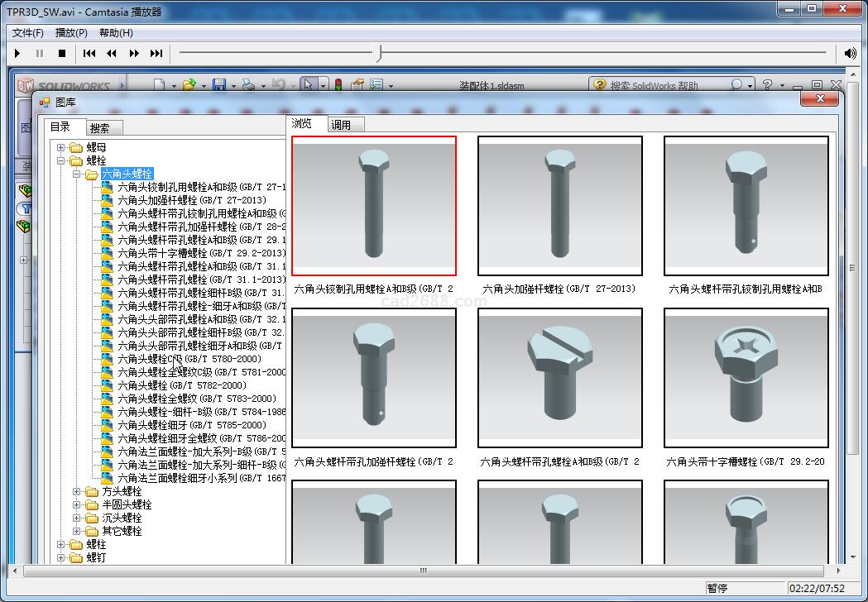Click the SolidWorks new document icon
Image resolution: width=868 pixels, height=602 pixels.
[160, 84]
